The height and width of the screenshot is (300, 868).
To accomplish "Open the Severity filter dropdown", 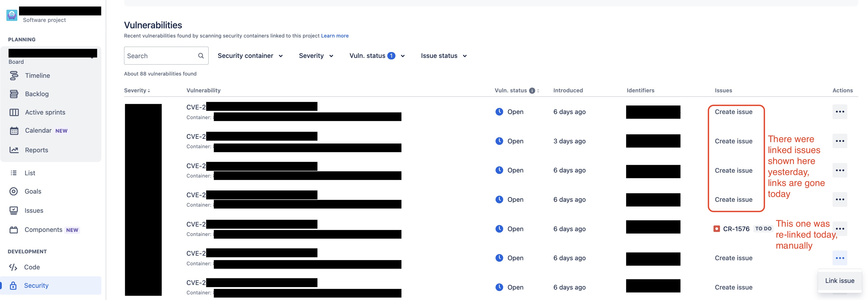I will (x=316, y=56).
